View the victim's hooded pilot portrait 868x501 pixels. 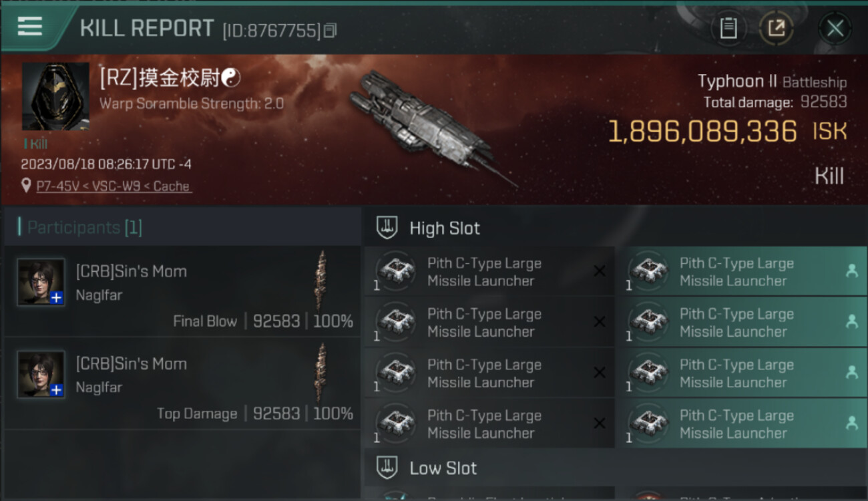(55, 96)
